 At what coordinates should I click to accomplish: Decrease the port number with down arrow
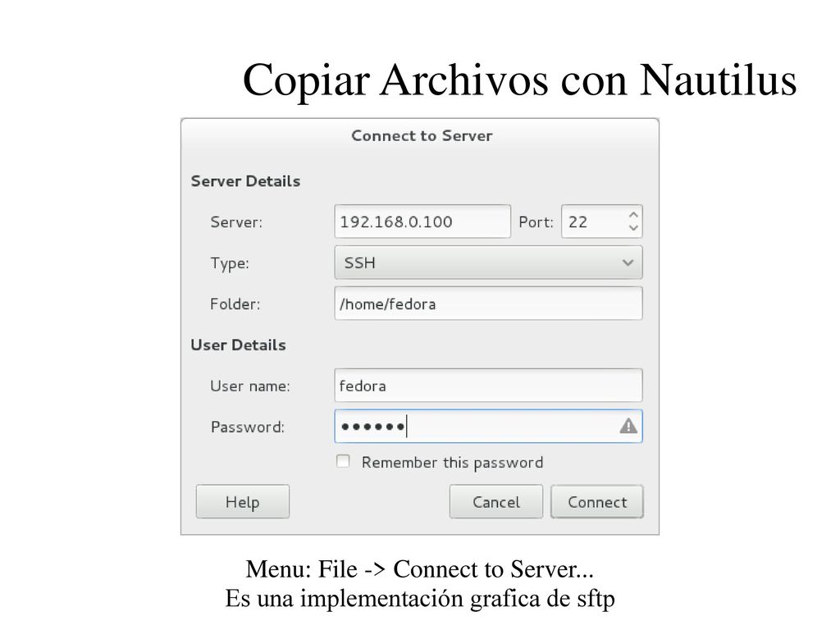click(x=633, y=228)
